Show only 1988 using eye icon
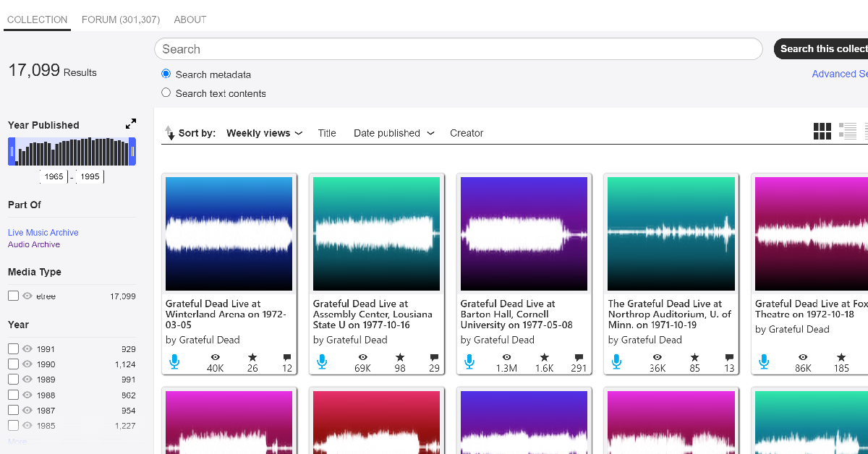Viewport: 868px width, 454px height. [x=28, y=395]
